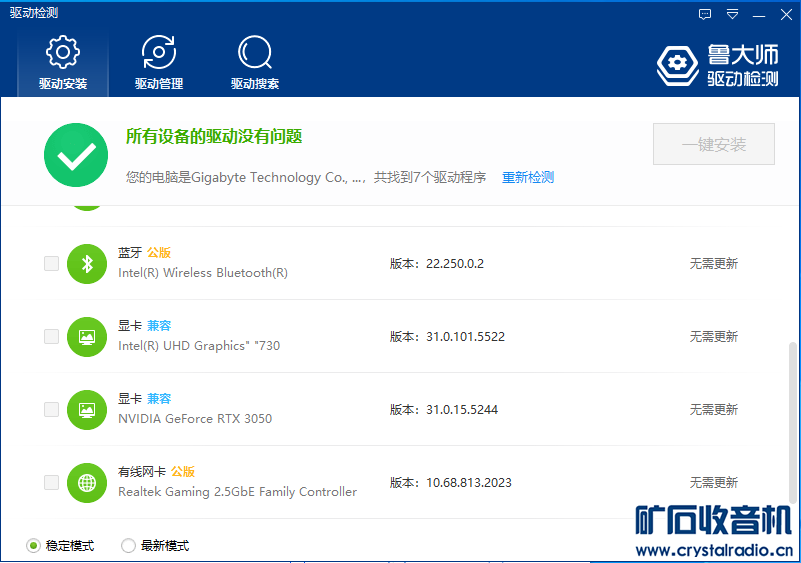Select 稳定模式 radio button
The width and height of the screenshot is (801, 563).
(34, 546)
